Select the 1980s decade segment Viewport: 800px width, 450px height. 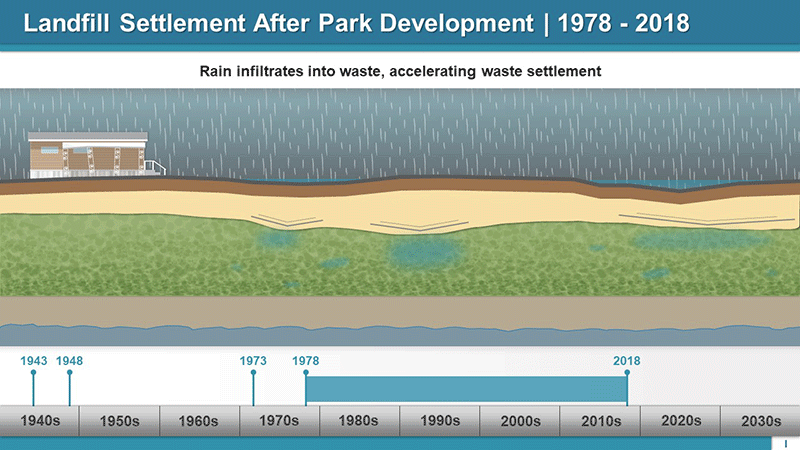point(359,421)
